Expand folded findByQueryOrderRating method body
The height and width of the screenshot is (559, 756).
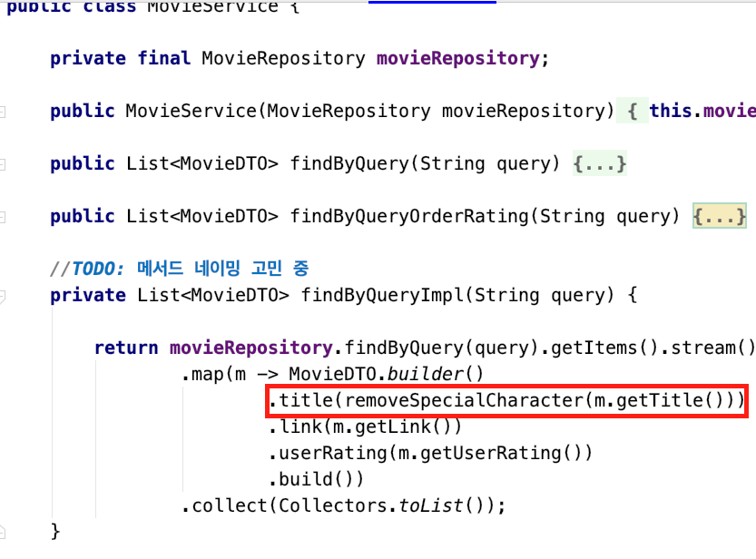click(720, 216)
